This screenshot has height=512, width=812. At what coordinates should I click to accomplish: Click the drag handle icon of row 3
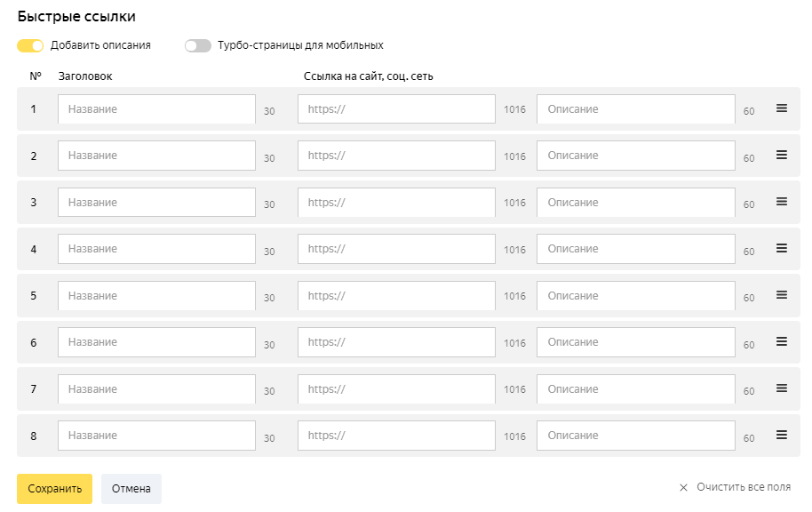coord(782,202)
